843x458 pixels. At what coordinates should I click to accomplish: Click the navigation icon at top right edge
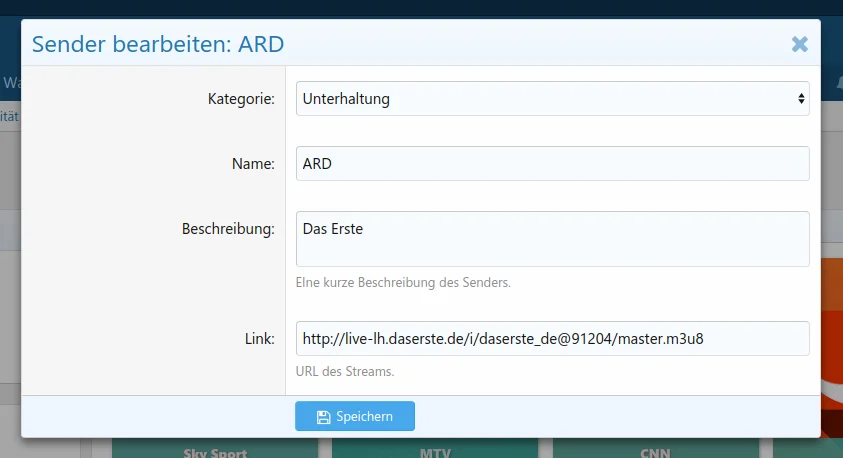click(838, 82)
